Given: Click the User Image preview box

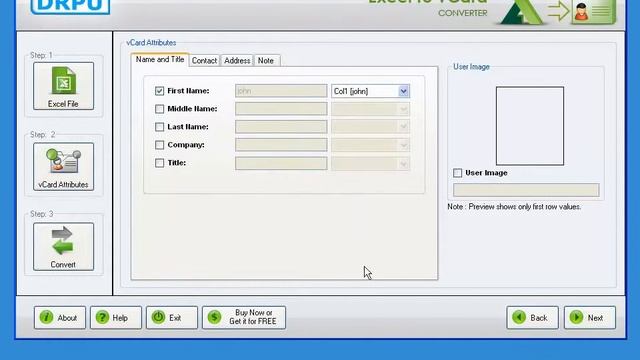Looking at the screenshot, I should [x=530, y=126].
